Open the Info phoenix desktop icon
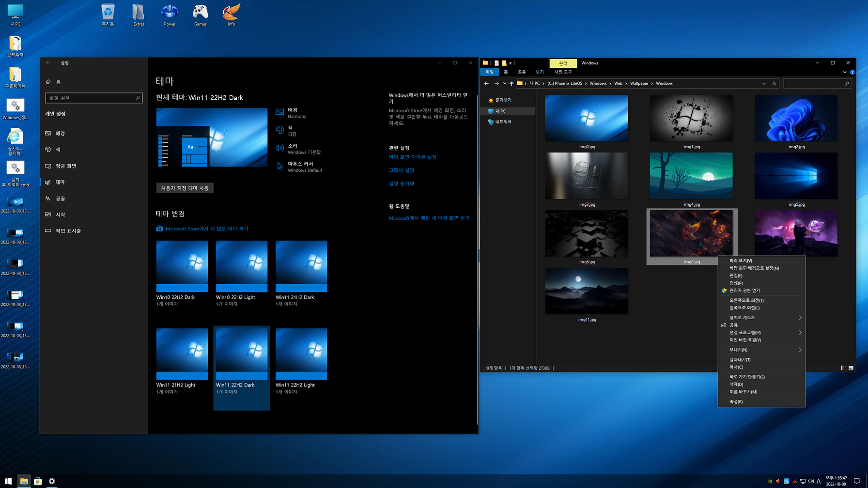 point(232,15)
